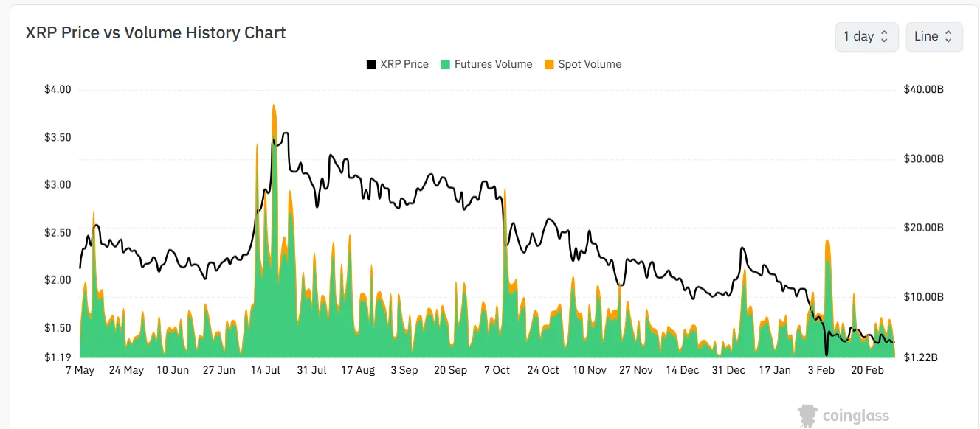Open the Line chart type dropdown

pos(934,36)
